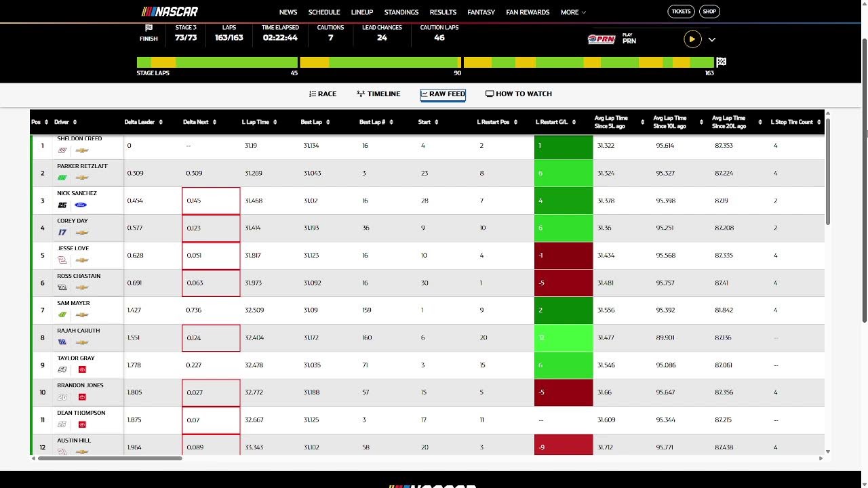Select driver name SHELDON CREED
868x488 pixels.
pyautogui.click(x=79, y=138)
